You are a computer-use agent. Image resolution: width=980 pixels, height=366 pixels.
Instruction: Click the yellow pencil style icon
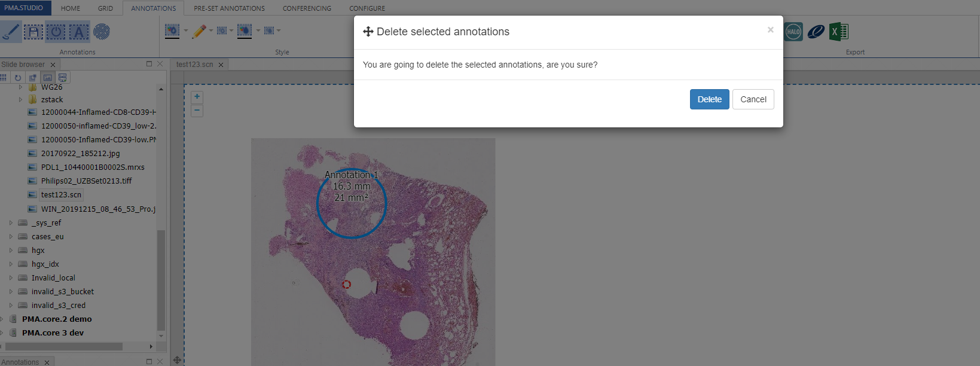click(199, 31)
